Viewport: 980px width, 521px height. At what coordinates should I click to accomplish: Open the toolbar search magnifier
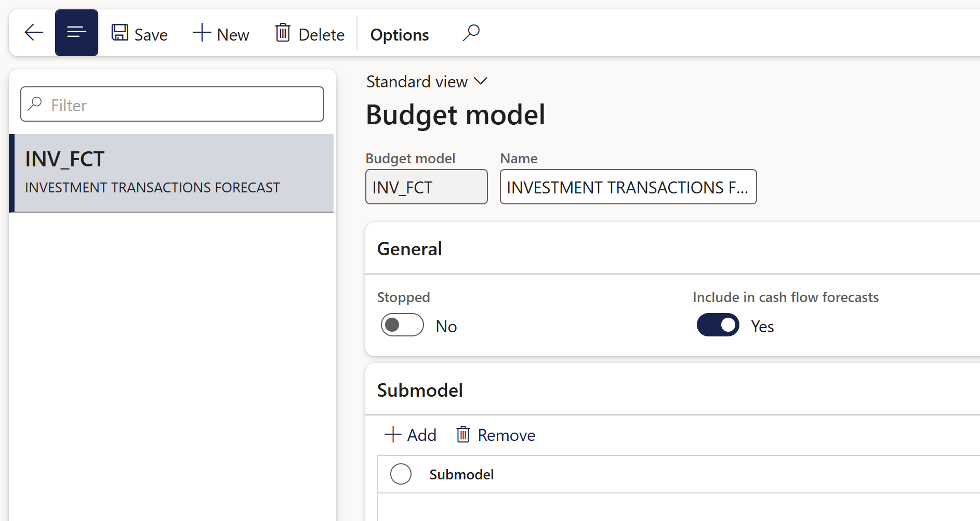[x=471, y=33]
